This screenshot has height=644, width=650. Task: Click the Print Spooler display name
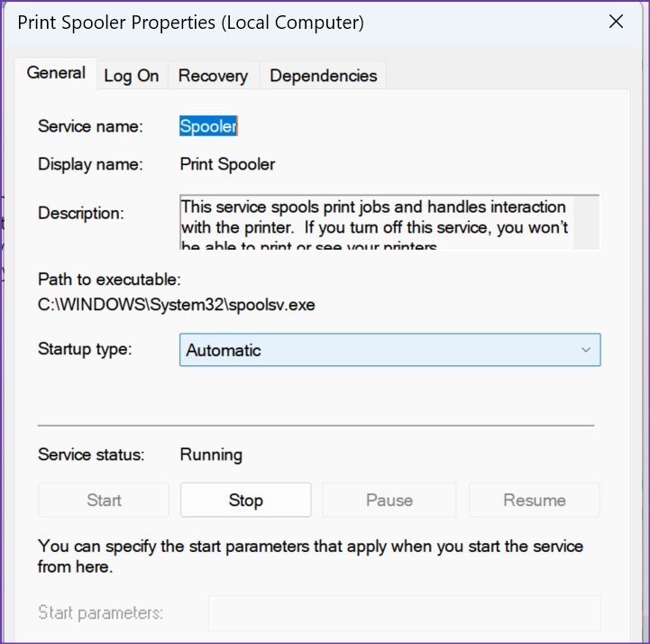point(227,165)
